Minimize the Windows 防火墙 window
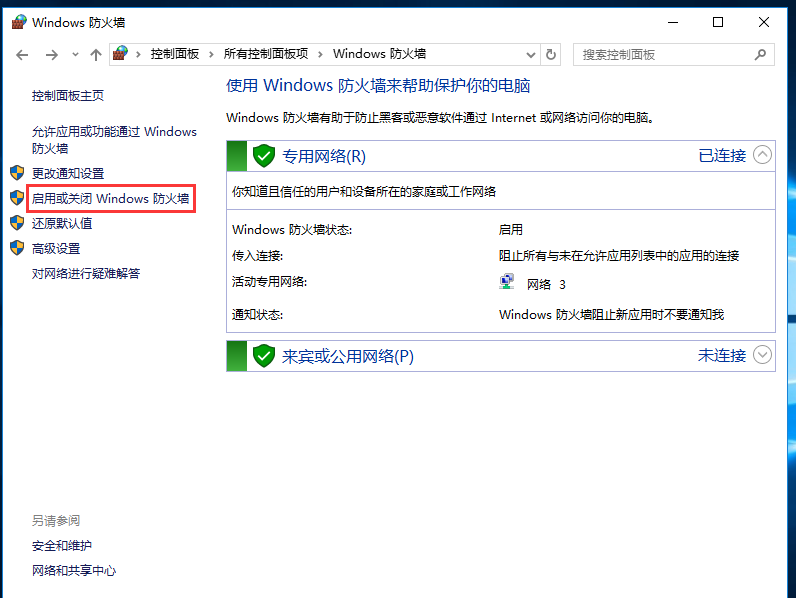Viewport: 796px width, 598px height. point(673,22)
